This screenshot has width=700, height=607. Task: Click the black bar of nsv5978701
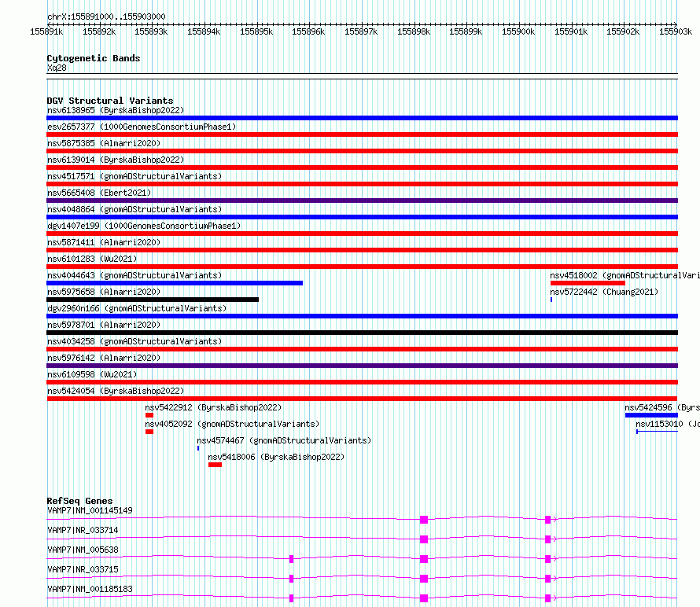click(x=362, y=333)
